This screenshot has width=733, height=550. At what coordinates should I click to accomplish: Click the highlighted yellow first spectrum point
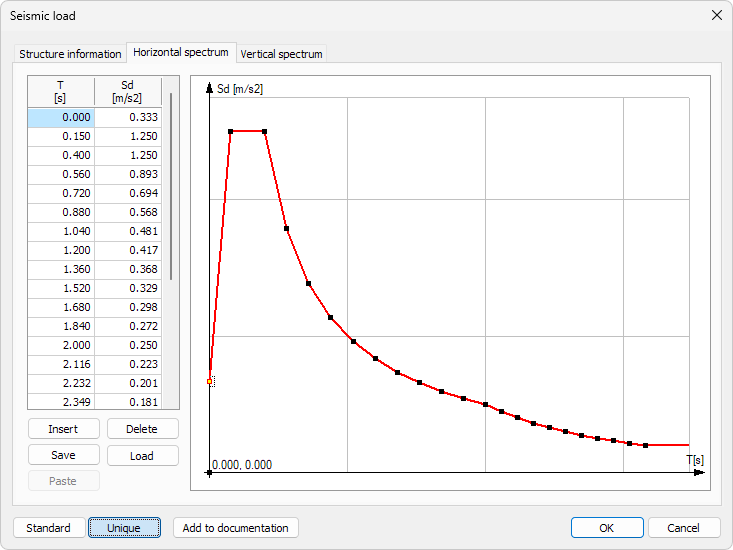click(x=209, y=382)
